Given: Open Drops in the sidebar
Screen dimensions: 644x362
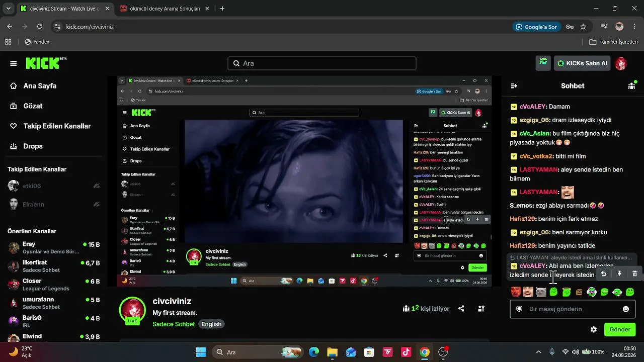Looking at the screenshot, I should click(33, 146).
